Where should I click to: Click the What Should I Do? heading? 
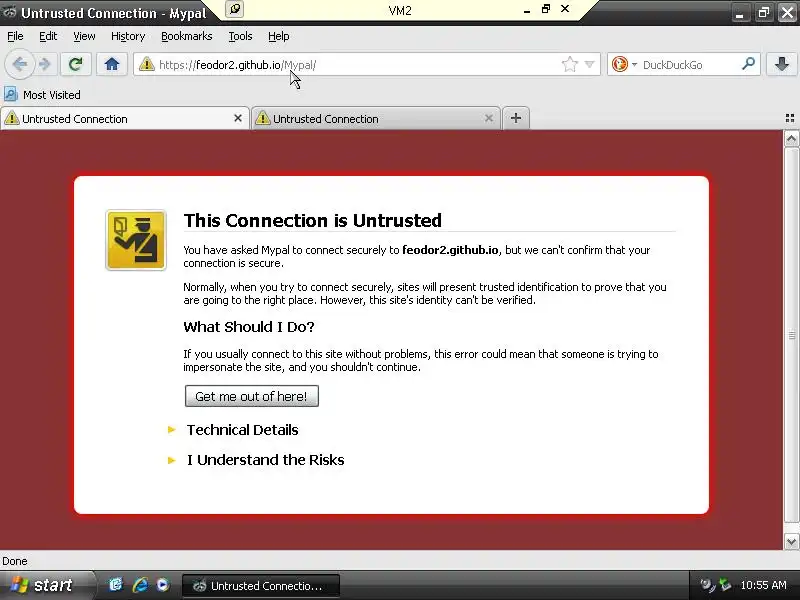248,327
